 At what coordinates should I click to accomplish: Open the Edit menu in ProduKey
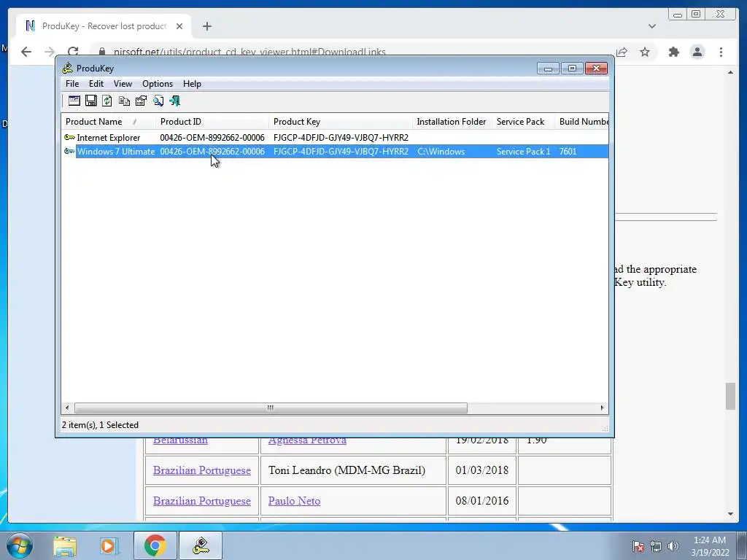96,84
